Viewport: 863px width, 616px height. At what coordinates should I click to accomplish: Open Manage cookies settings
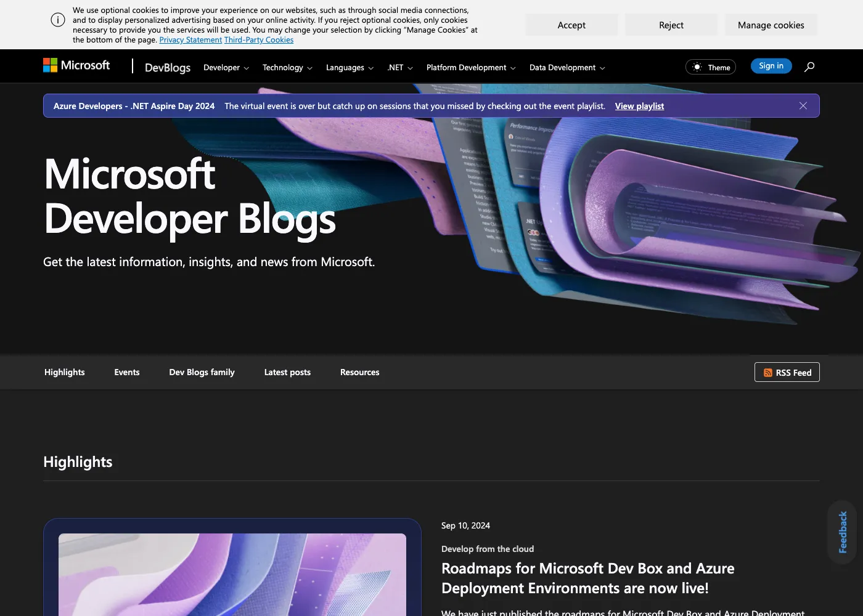pos(771,25)
